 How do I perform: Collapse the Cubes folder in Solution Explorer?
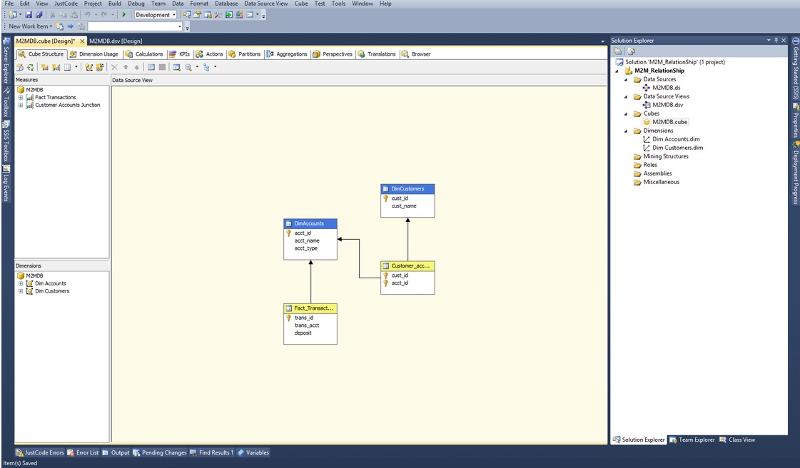pos(627,114)
